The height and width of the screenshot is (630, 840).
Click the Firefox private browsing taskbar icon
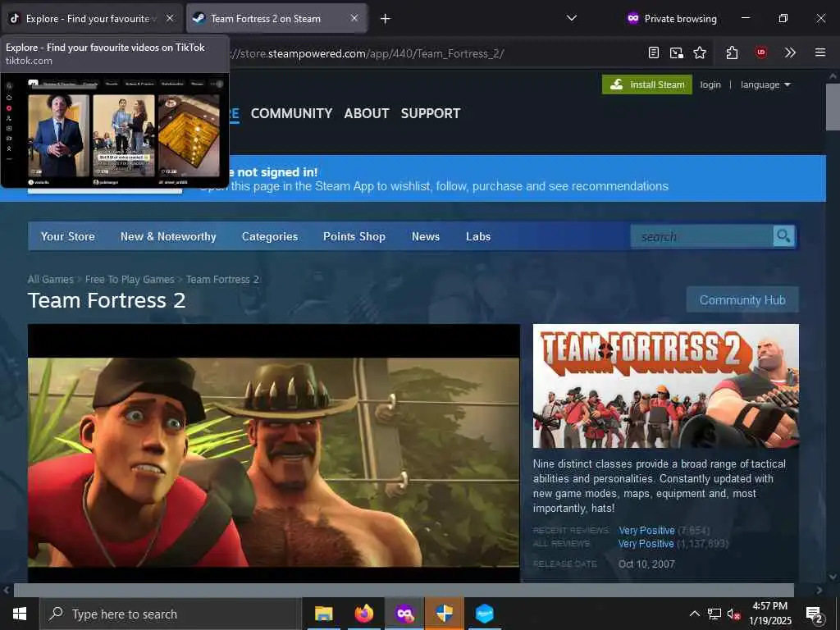[404, 614]
